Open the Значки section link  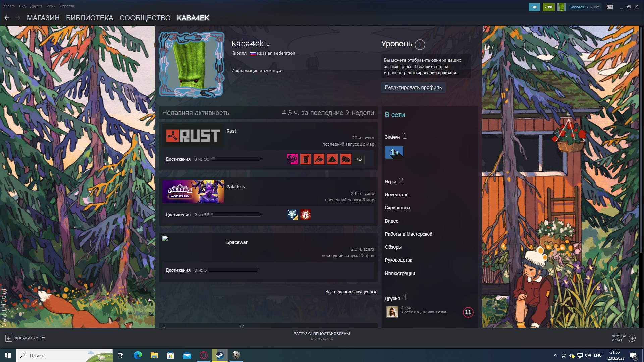(x=395, y=136)
